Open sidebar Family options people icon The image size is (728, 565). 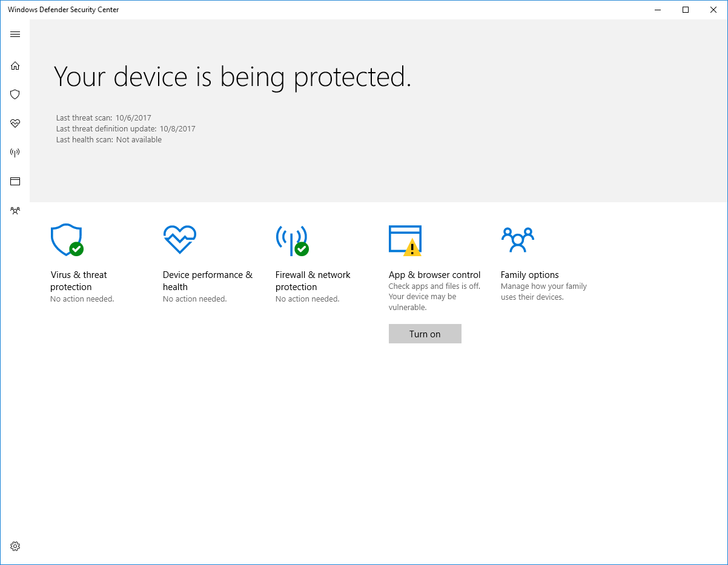(15, 211)
